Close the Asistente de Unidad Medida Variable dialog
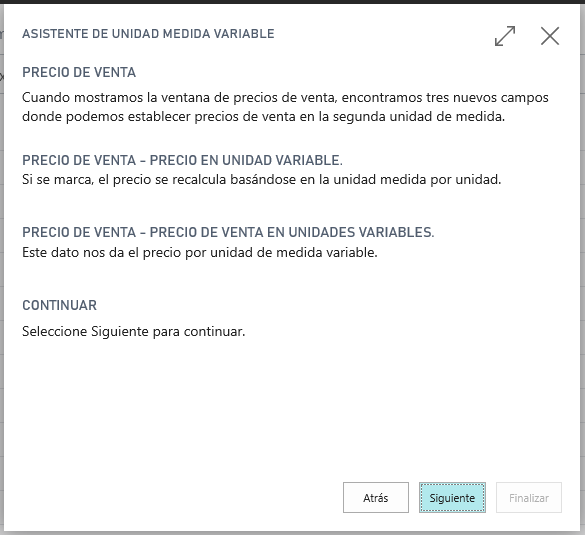This screenshot has height=535, width=585. [550, 36]
